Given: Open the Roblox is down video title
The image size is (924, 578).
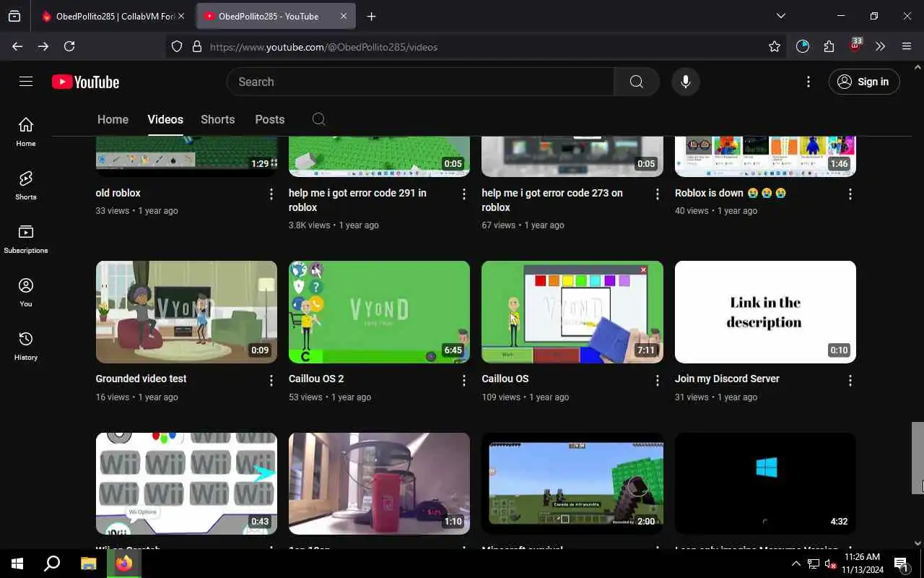Looking at the screenshot, I should point(731,193).
